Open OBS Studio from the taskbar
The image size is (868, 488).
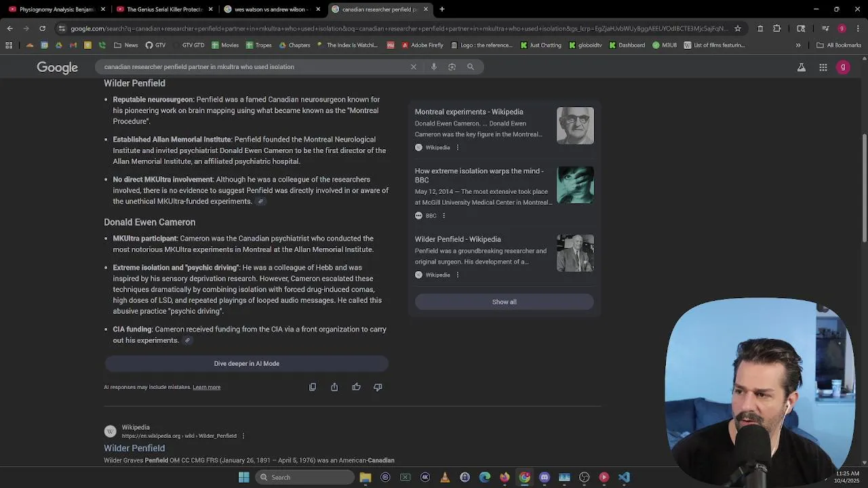tap(585, 477)
